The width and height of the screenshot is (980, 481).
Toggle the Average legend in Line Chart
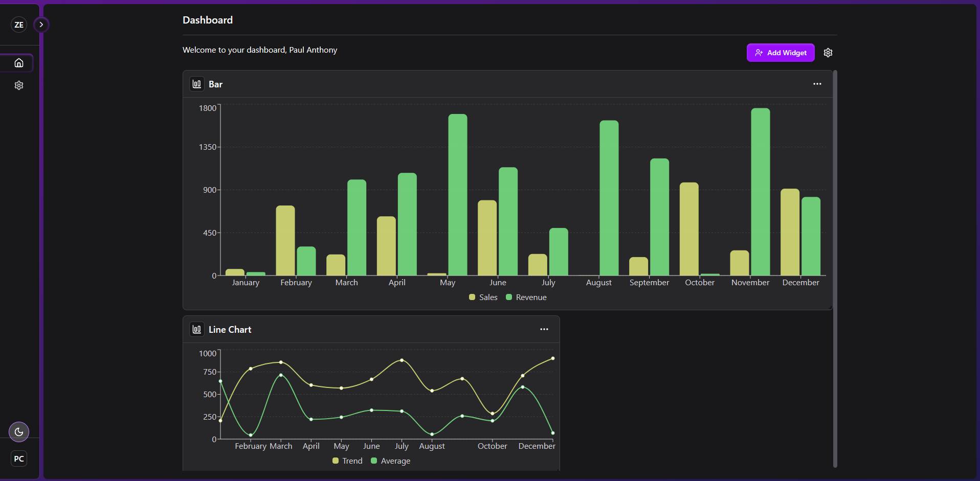tap(390, 461)
